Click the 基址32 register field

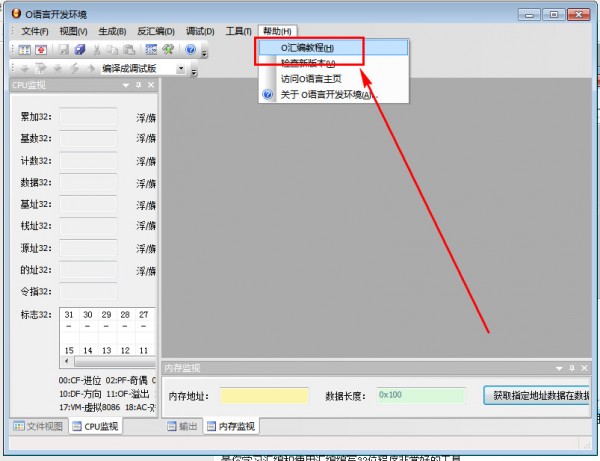[x=88, y=204]
